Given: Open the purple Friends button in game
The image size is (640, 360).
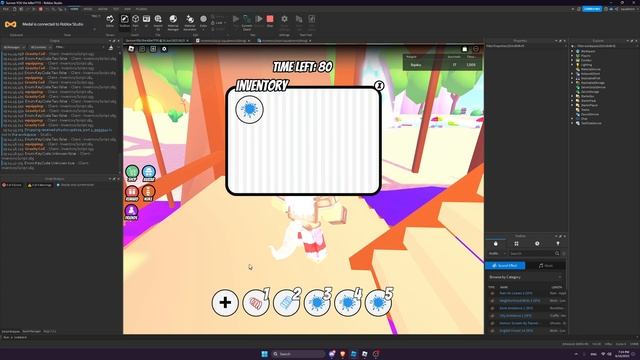Looking at the screenshot, I should (x=131, y=212).
